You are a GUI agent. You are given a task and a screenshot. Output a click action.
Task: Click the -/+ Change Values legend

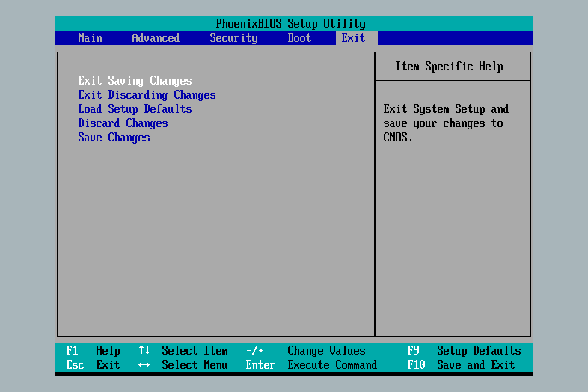pos(306,351)
